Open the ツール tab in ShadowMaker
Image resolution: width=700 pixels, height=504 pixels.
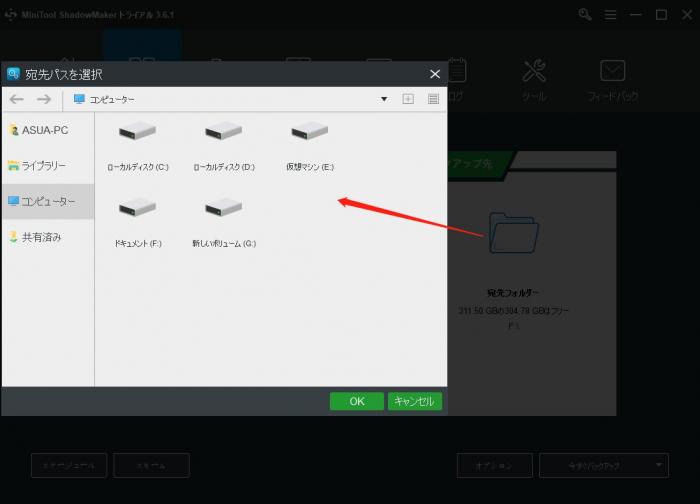coord(533,80)
